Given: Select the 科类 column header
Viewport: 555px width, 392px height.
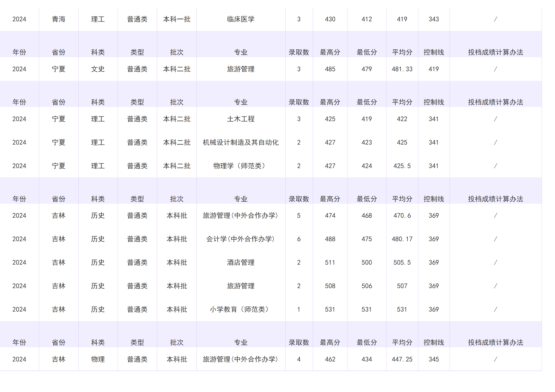Looking at the screenshot, I should [x=98, y=52].
